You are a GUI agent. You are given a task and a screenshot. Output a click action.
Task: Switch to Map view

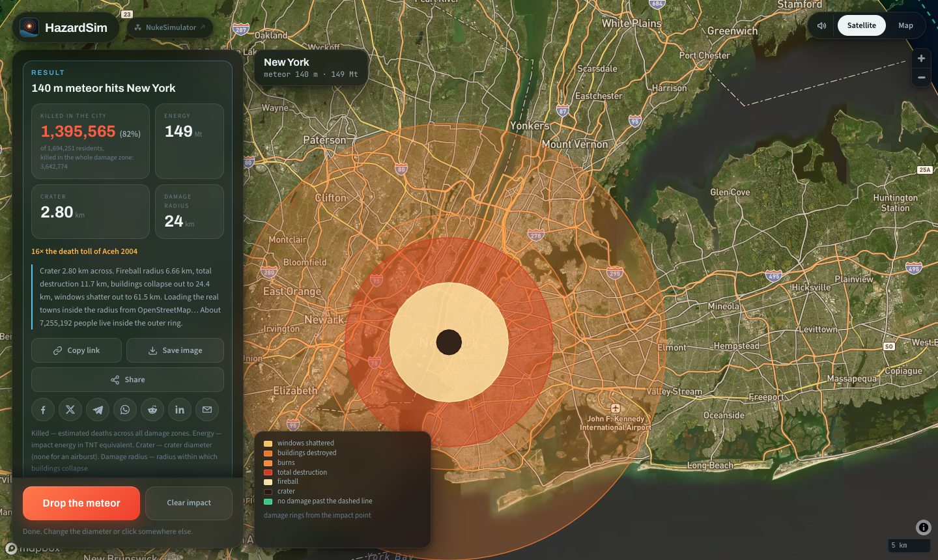(905, 25)
